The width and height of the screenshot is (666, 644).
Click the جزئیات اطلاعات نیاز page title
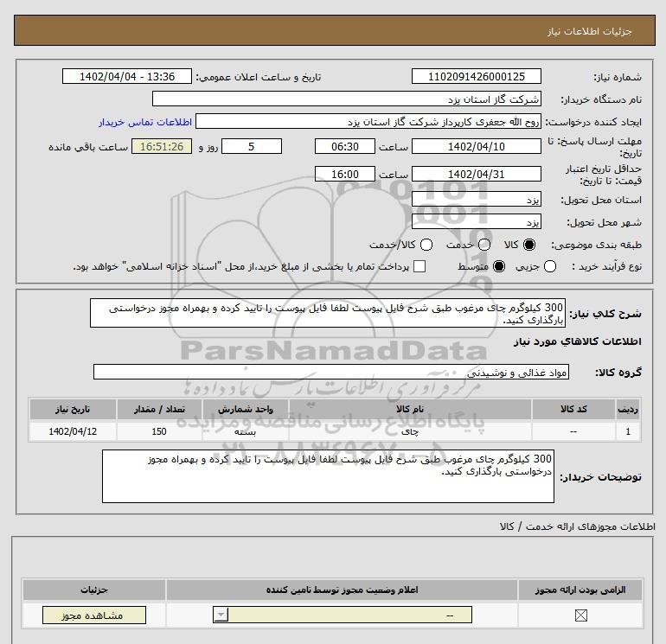[589, 31]
